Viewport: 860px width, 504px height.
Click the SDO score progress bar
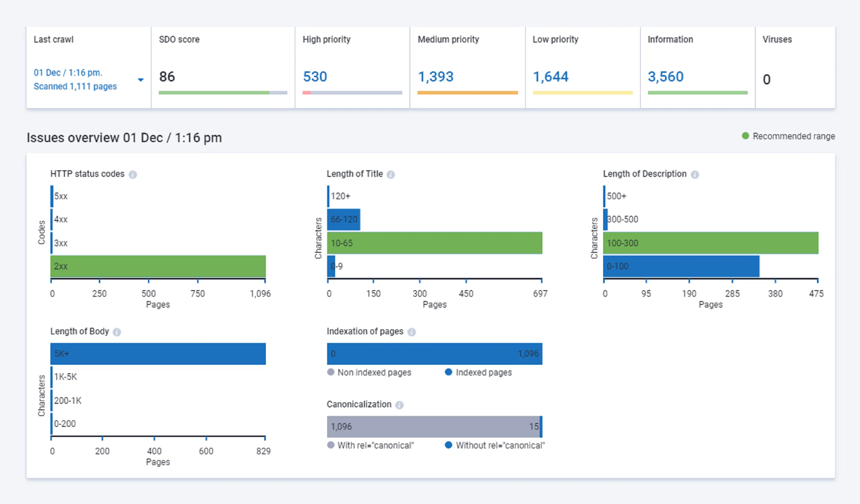223,92
